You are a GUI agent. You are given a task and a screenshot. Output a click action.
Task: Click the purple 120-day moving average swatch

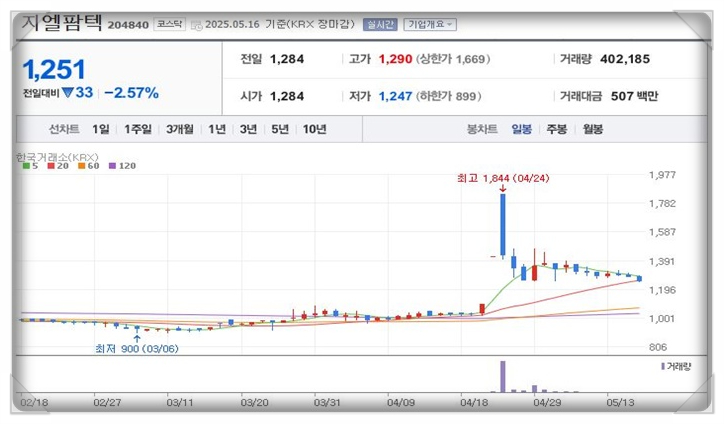tap(112, 166)
